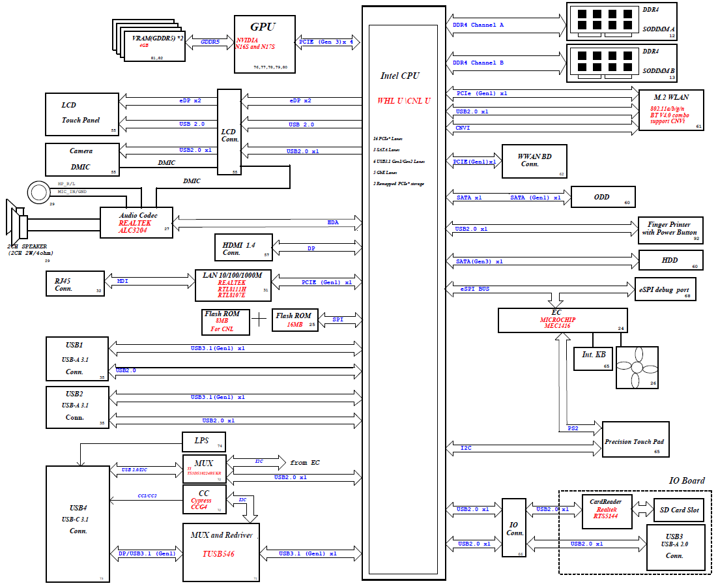Click the DDR4 Channel A double-headed arrow
The height and width of the screenshot is (588, 718).
click(x=506, y=25)
